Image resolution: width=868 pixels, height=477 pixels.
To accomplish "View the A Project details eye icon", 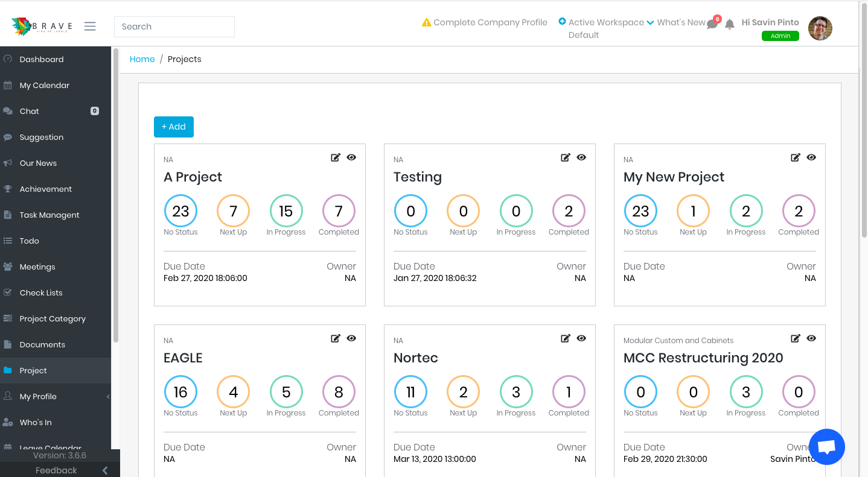I will click(351, 157).
